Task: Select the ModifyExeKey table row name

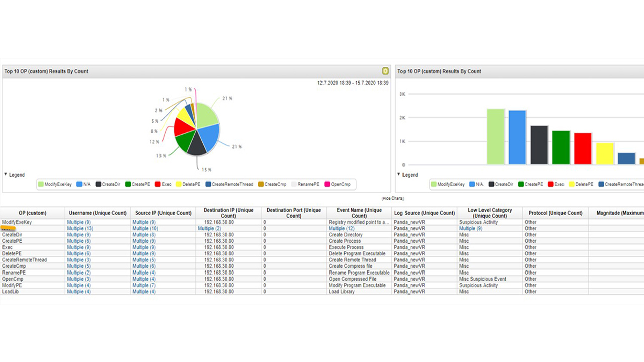Action: tap(17, 222)
